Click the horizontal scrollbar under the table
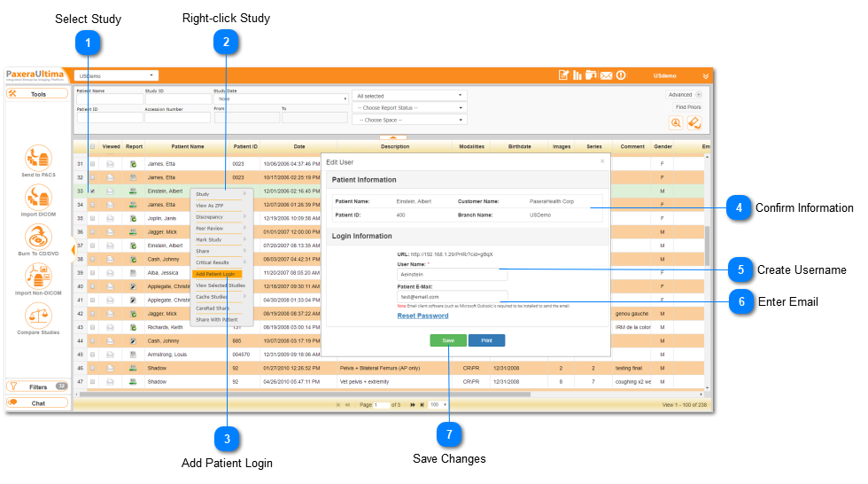 click(305, 394)
